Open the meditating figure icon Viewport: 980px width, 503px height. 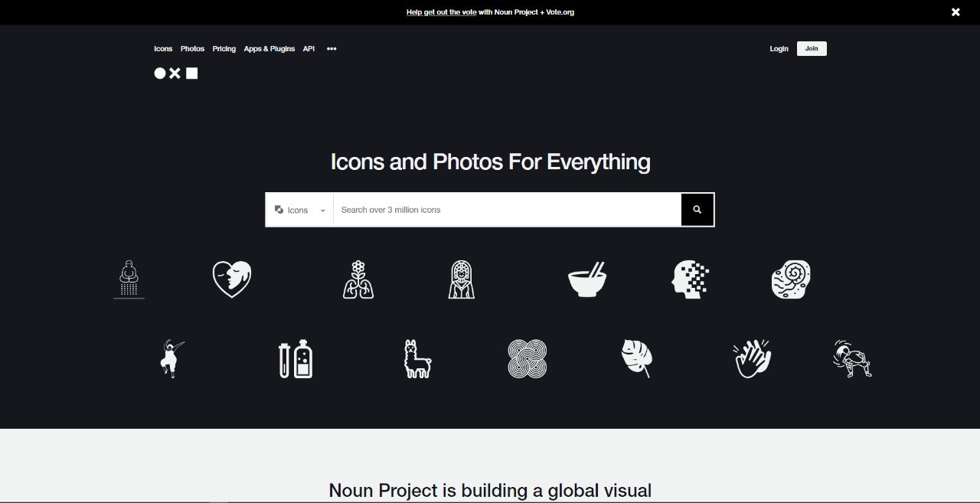pyautogui.click(x=129, y=279)
